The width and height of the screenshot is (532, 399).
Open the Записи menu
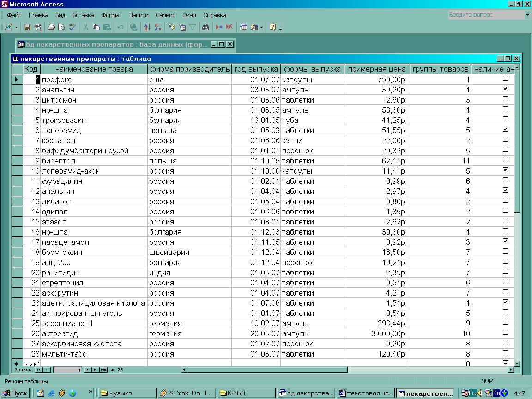139,15
